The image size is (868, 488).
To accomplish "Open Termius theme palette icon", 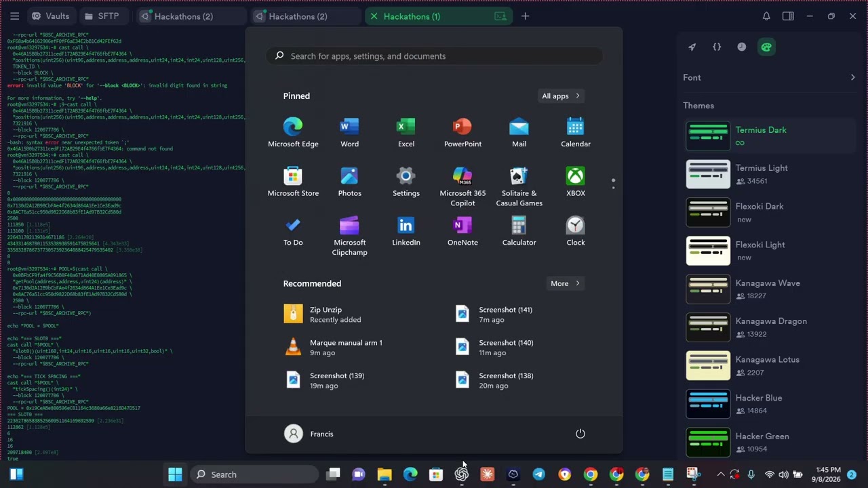I will pyautogui.click(x=766, y=47).
